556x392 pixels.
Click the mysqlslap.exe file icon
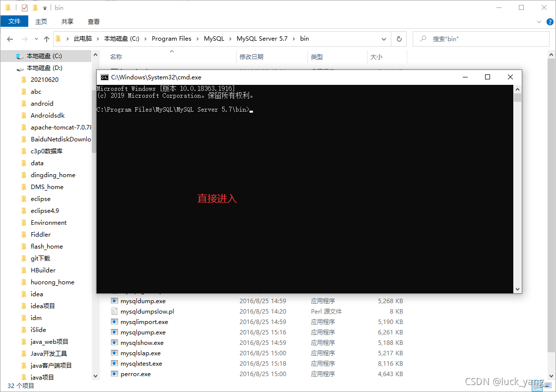point(114,353)
